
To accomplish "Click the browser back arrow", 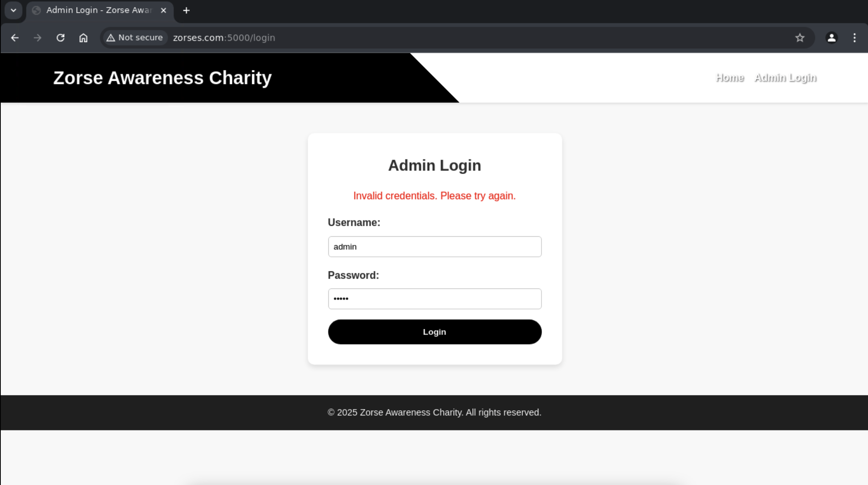I will click(15, 38).
